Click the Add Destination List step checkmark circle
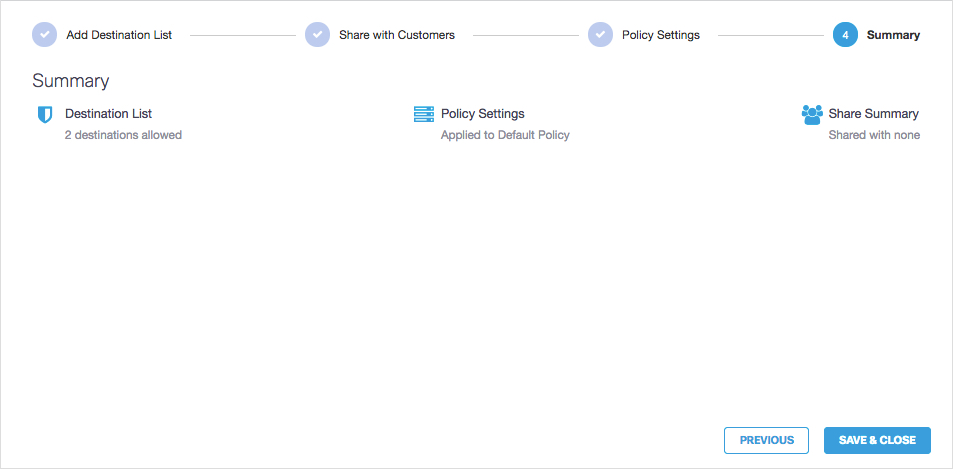Screen dimensions: 953x469 [45, 35]
